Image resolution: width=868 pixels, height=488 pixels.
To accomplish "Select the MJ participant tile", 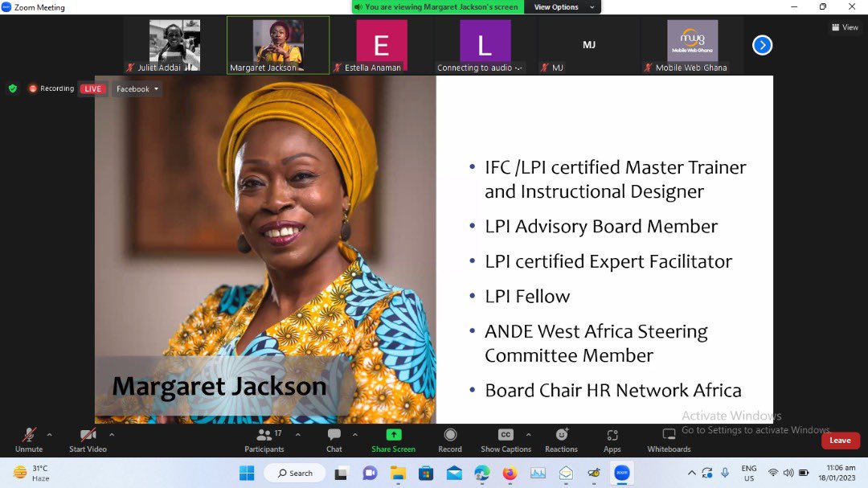I will (588, 45).
